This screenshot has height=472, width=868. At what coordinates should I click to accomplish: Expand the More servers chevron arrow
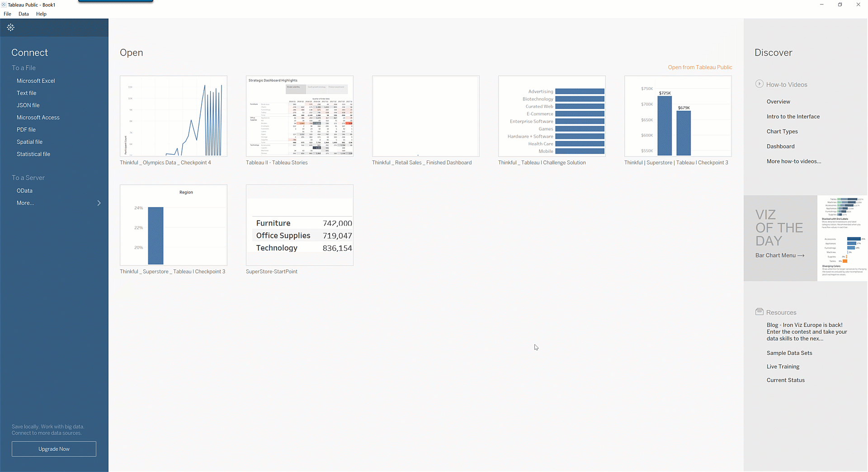[99, 203]
